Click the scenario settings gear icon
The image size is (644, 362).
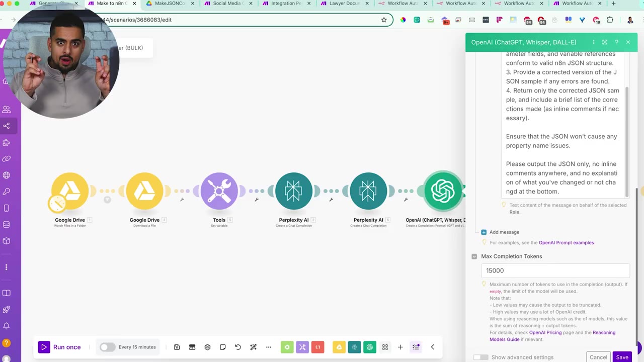click(207, 347)
